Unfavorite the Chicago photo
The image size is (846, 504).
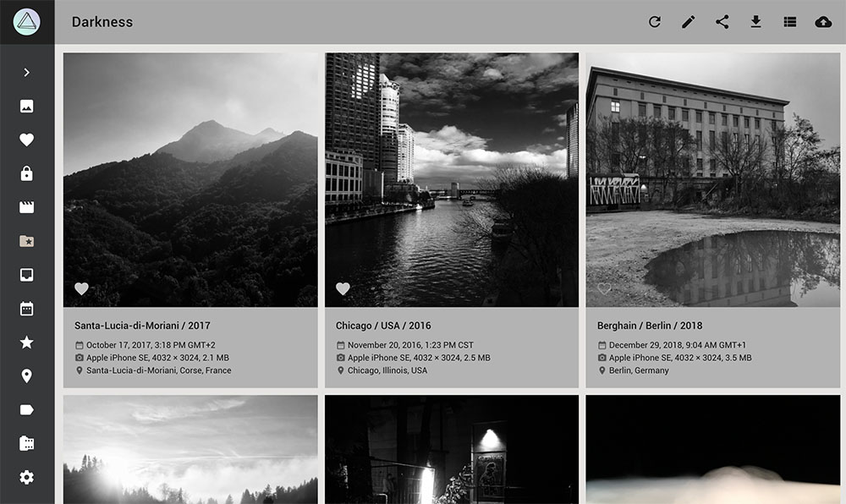pyautogui.click(x=343, y=289)
